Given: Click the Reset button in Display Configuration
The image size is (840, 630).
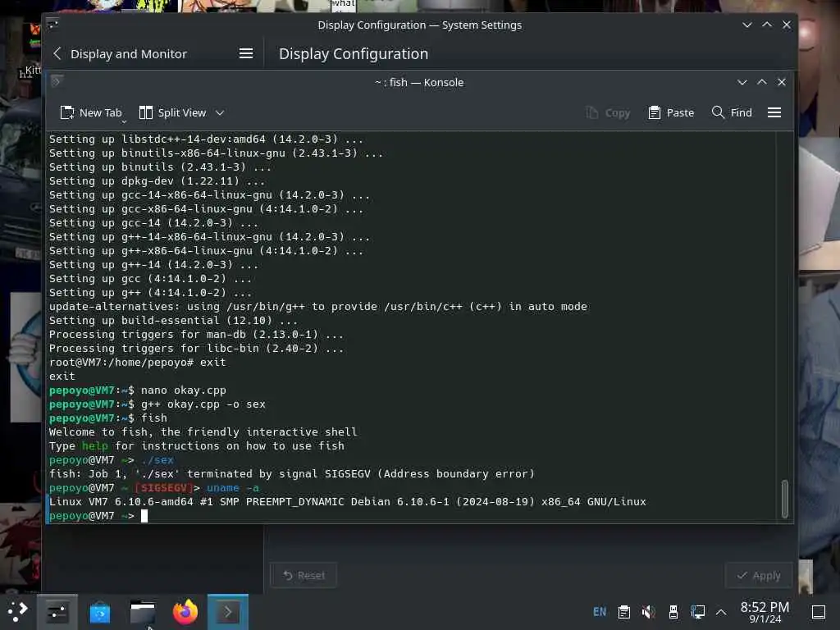Looking at the screenshot, I should click(304, 575).
